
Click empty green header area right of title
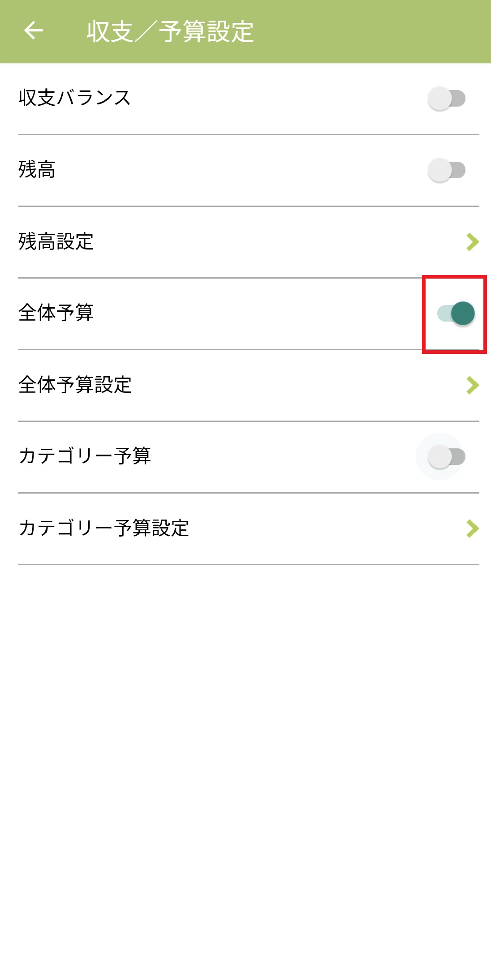click(x=372, y=31)
